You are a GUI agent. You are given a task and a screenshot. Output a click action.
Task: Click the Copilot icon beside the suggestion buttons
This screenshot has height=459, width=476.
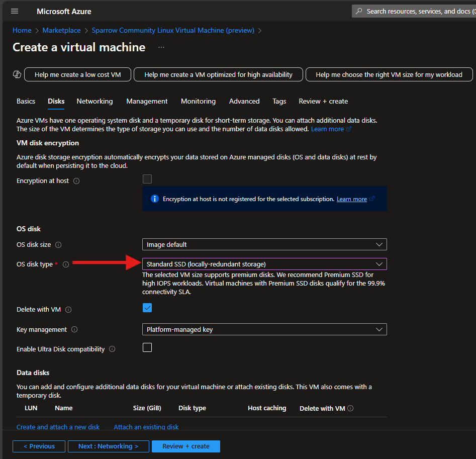pyautogui.click(x=17, y=74)
